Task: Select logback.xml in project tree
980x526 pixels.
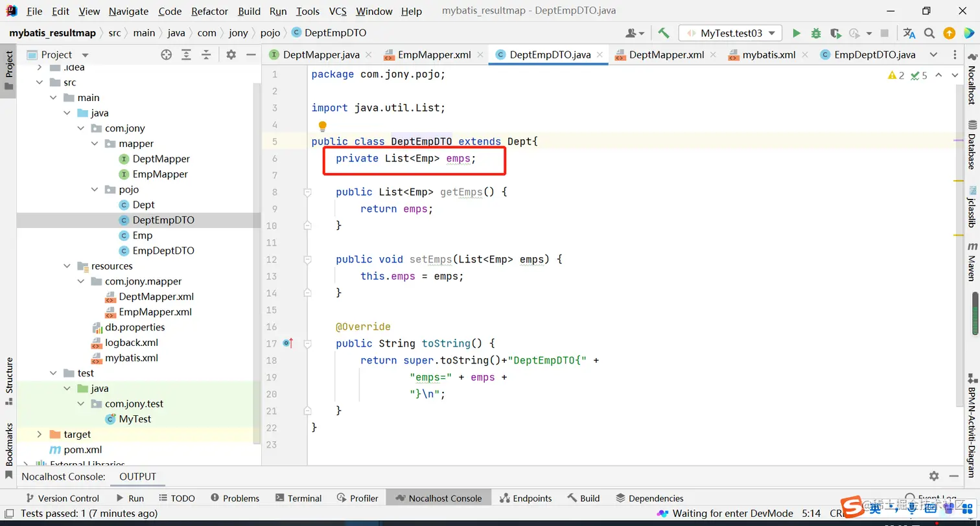Action: pyautogui.click(x=132, y=343)
